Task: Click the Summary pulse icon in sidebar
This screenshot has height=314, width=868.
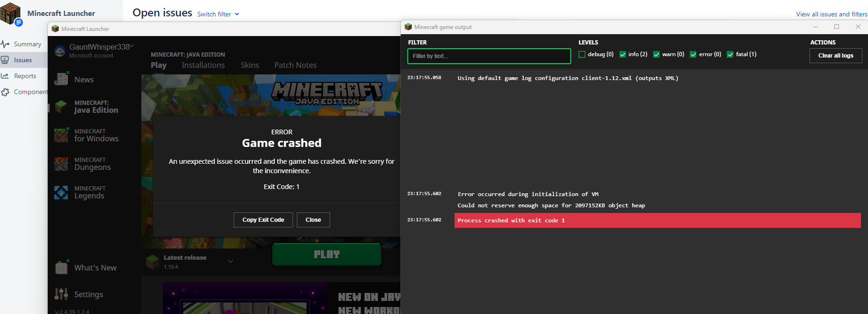Action: (5, 44)
